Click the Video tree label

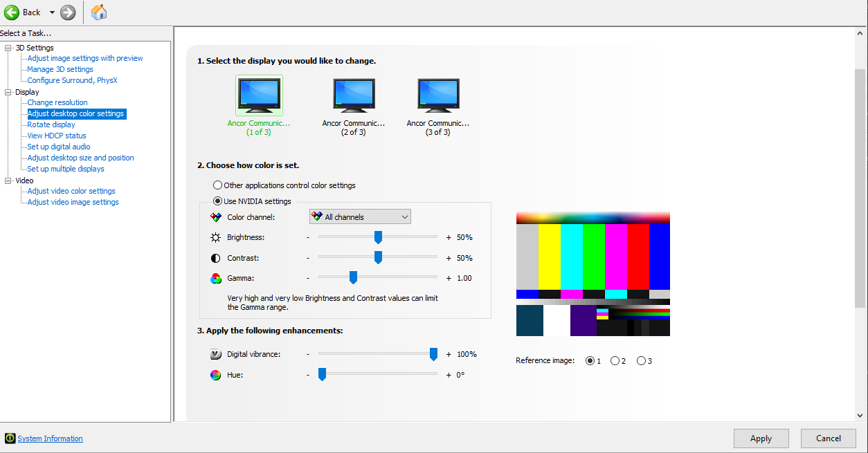click(24, 181)
